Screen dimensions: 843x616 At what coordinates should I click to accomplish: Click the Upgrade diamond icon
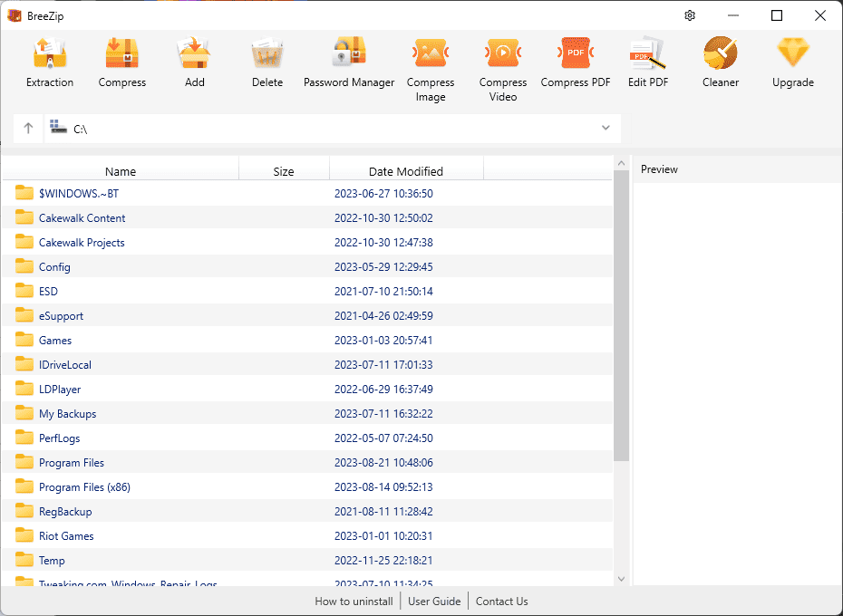point(793,54)
